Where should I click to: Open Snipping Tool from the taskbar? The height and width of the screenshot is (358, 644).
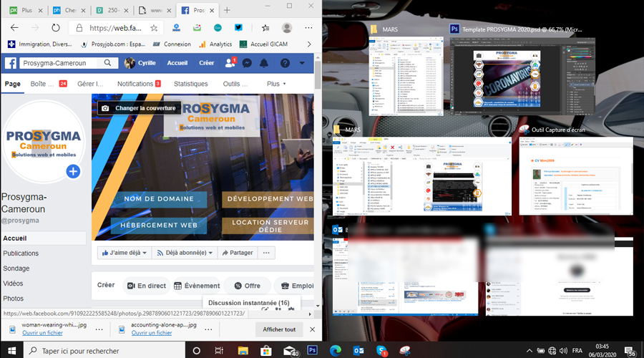(x=405, y=351)
